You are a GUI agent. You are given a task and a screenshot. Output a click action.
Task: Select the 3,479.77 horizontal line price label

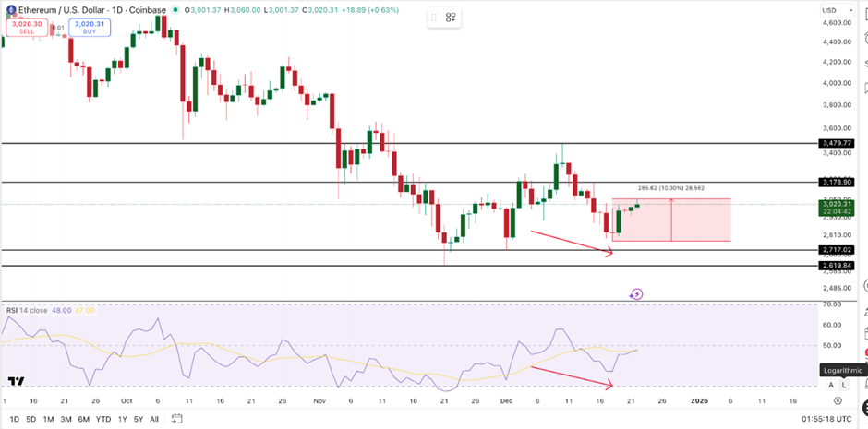point(836,143)
